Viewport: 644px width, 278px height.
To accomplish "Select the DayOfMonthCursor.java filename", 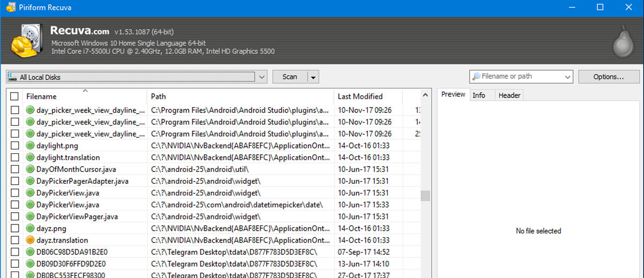I will [76, 169].
